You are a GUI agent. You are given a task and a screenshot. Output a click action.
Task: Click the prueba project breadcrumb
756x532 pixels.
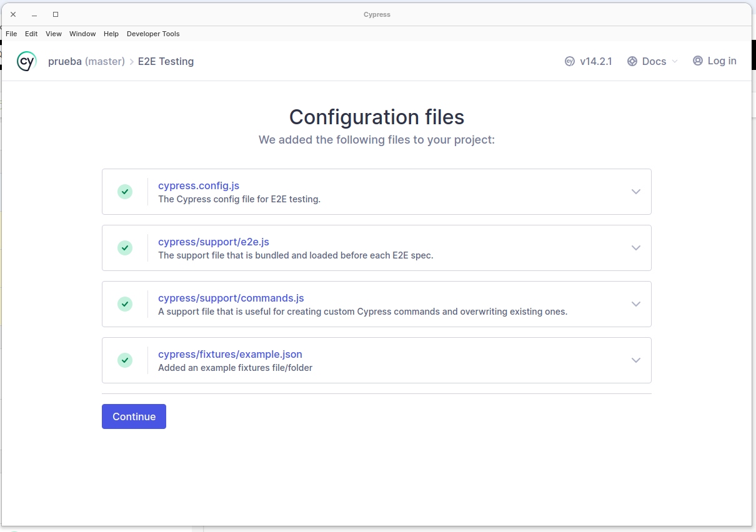tap(65, 61)
